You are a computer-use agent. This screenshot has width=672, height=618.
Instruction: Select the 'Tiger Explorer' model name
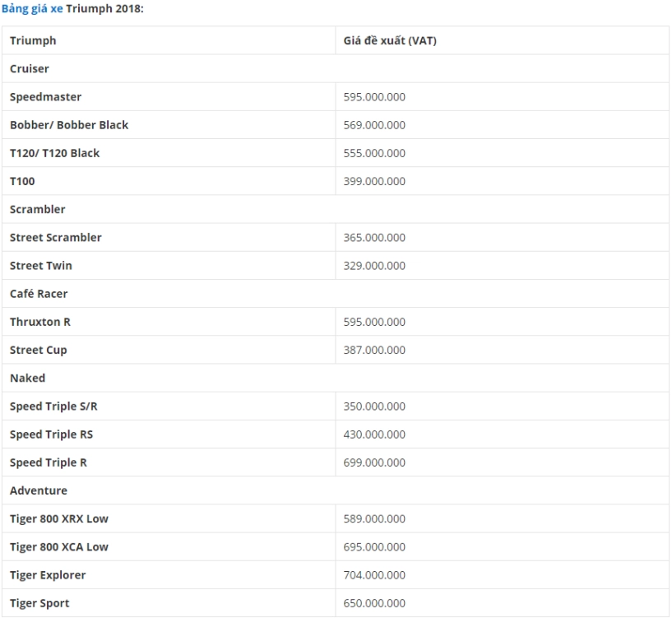[x=48, y=575]
